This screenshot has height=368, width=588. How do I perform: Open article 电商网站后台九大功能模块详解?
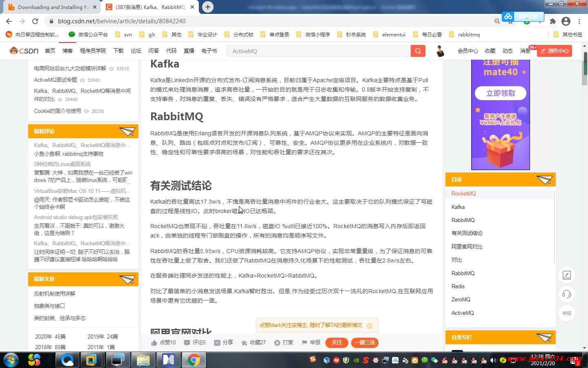(70, 68)
